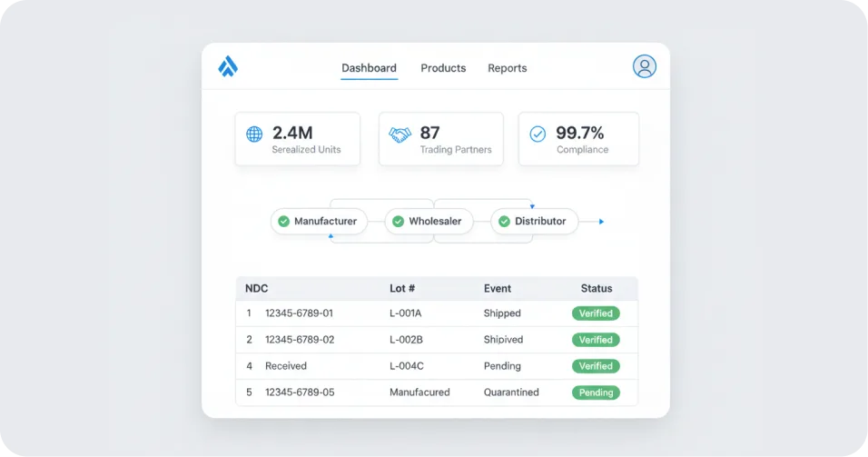This screenshot has width=868, height=457.
Task: Open the 2.4M Serealized Units card
Action: pyautogui.click(x=298, y=139)
